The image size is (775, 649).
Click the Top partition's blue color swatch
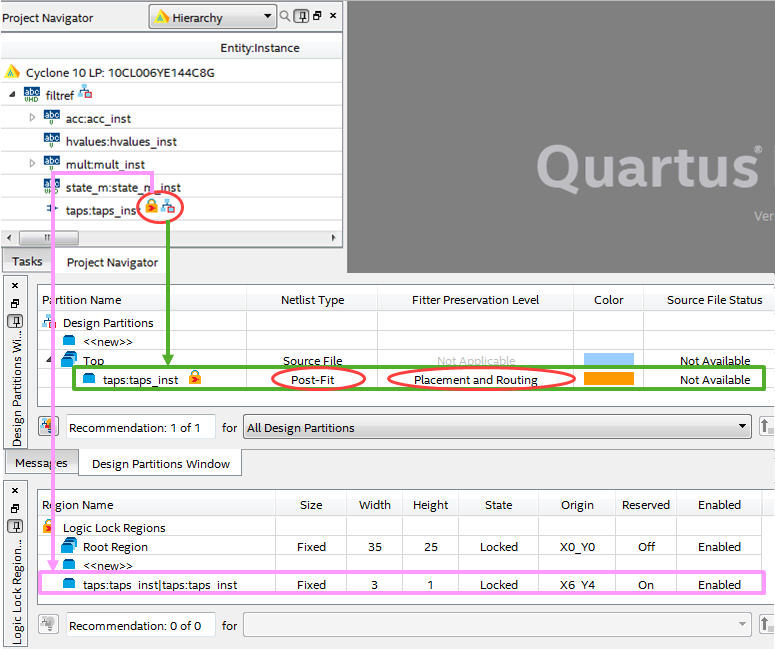[608, 360]
